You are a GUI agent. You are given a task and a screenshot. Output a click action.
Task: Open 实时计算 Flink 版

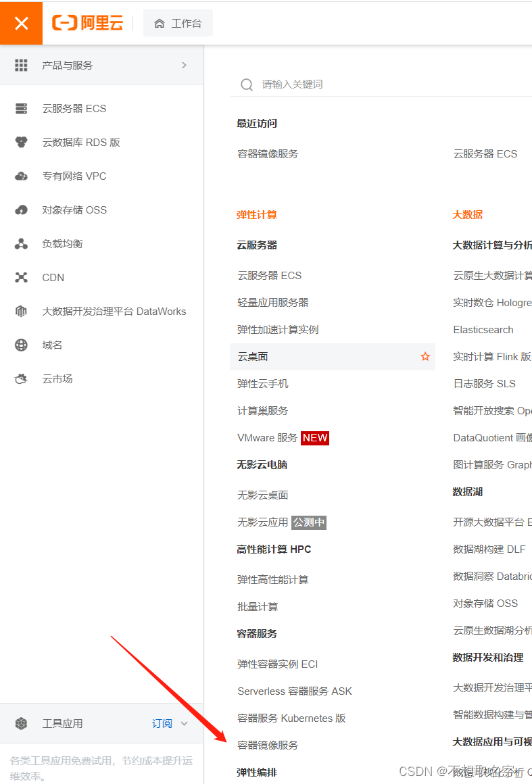coord(492,356)
